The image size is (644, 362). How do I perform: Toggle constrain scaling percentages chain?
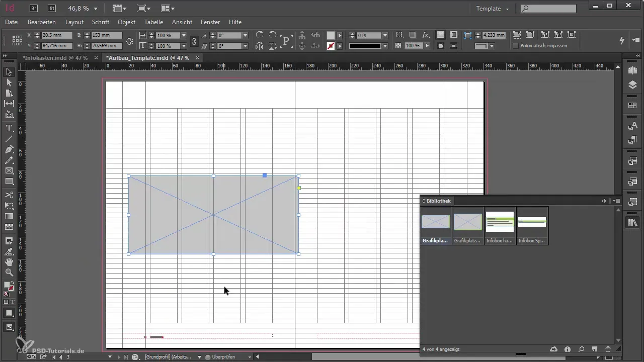point(194,41)
